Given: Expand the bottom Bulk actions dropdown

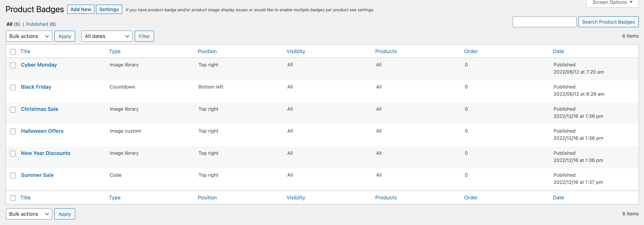Looking at the screenshot, I should pos(29,214).
